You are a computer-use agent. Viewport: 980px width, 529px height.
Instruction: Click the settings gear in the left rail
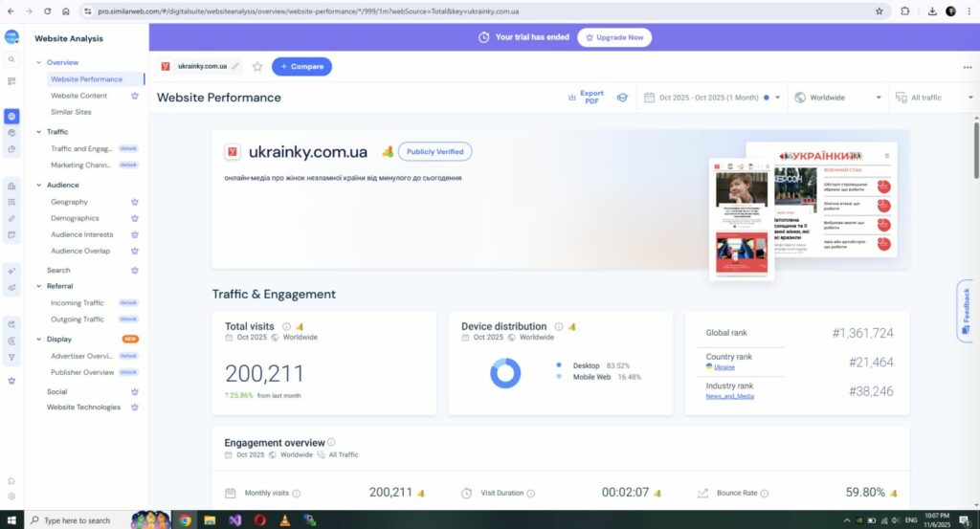coord(11,496)
